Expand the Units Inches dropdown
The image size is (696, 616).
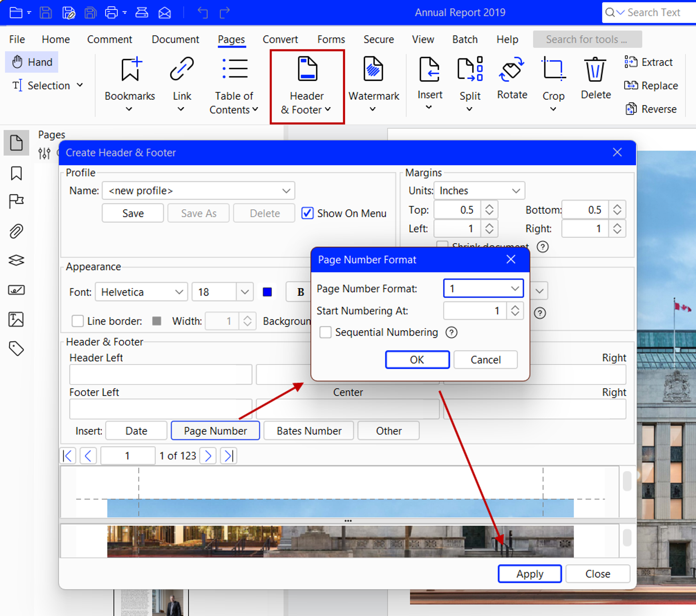(x=479, y=191)
